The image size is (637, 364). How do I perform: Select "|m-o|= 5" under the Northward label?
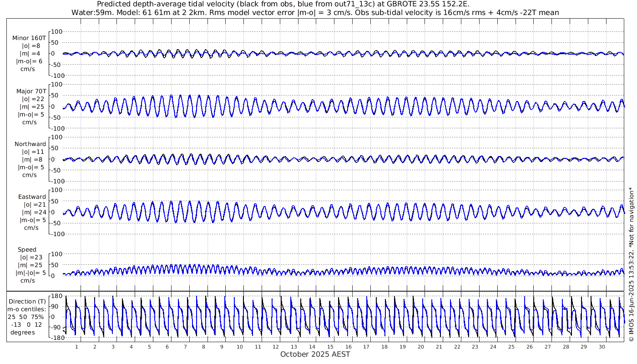pos(31,167)
